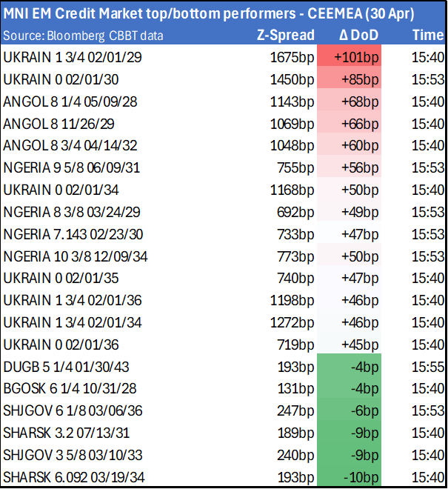Click the Z-Spread column header

pos(285,36)
